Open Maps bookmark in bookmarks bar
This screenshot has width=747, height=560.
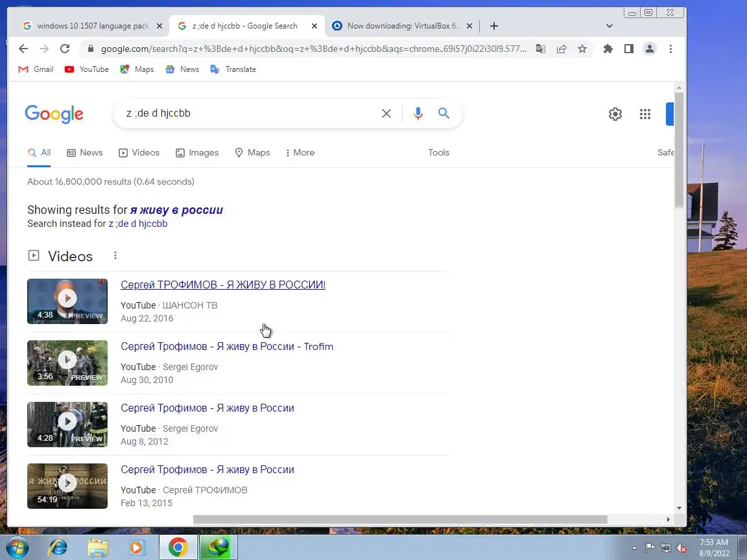click(137, 69)
